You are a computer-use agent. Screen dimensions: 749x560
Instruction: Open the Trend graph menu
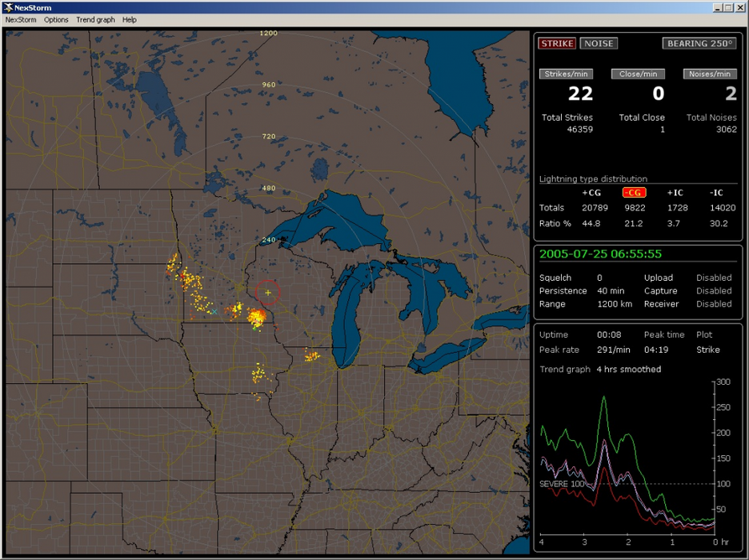pos(95,19)
